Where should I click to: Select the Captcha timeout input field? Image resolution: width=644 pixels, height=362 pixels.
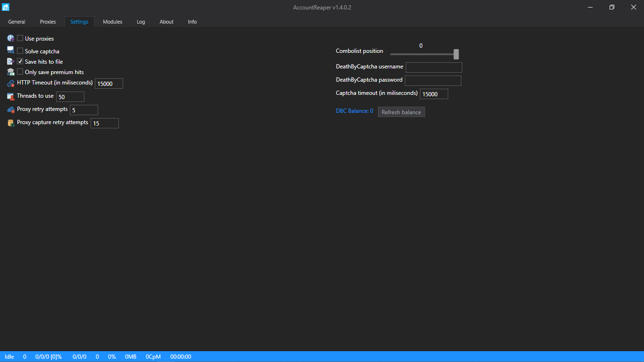[434, 94]
